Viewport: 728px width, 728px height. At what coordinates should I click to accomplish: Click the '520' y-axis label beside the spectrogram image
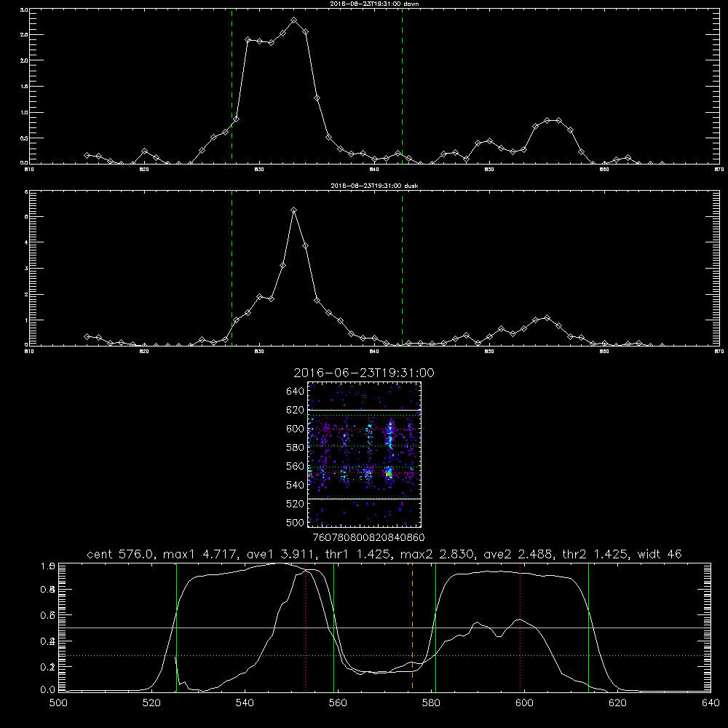click(296, 504)
